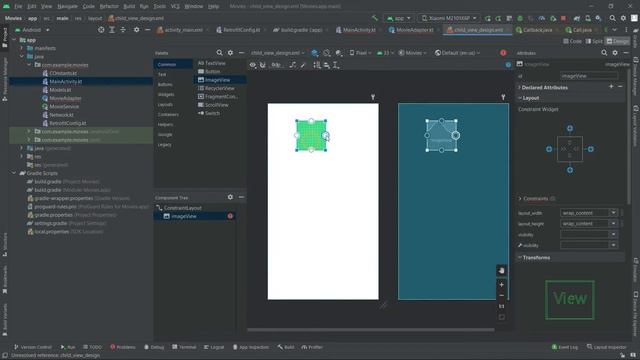
Task: Open IDE settings gear in top toolbar
Action: [623, 18]
